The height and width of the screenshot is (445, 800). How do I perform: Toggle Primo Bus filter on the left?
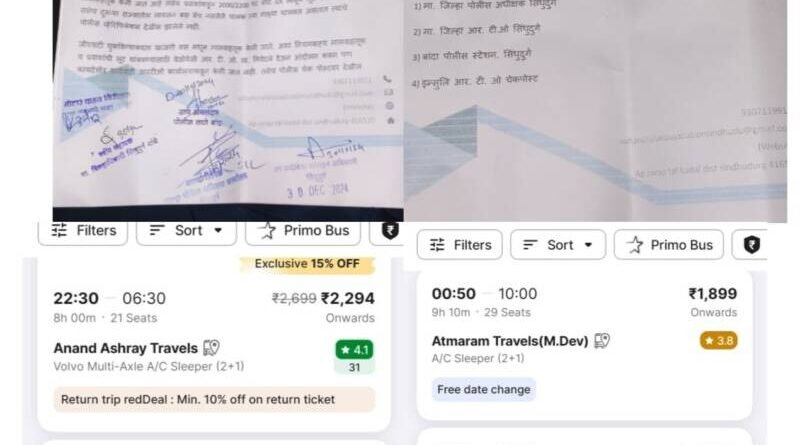tap(303, 232)
